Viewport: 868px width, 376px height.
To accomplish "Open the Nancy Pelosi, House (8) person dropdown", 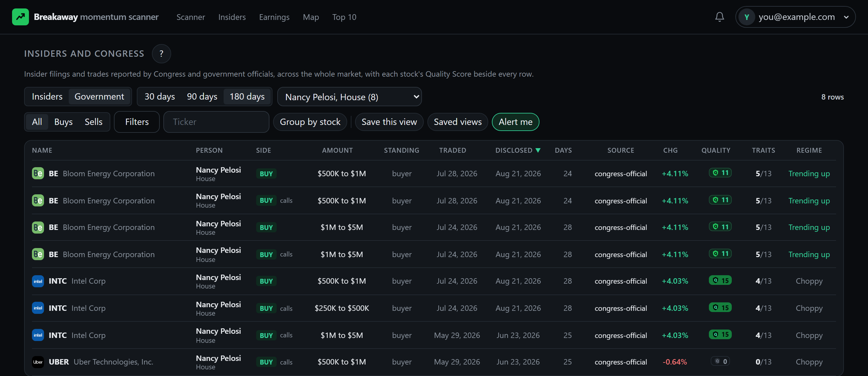I will coord(349,97).
